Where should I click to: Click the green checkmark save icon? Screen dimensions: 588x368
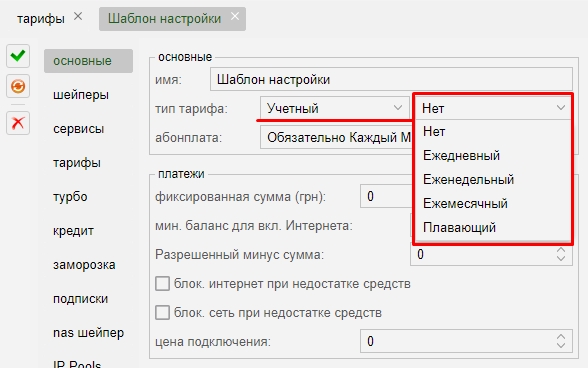[18, 56]
